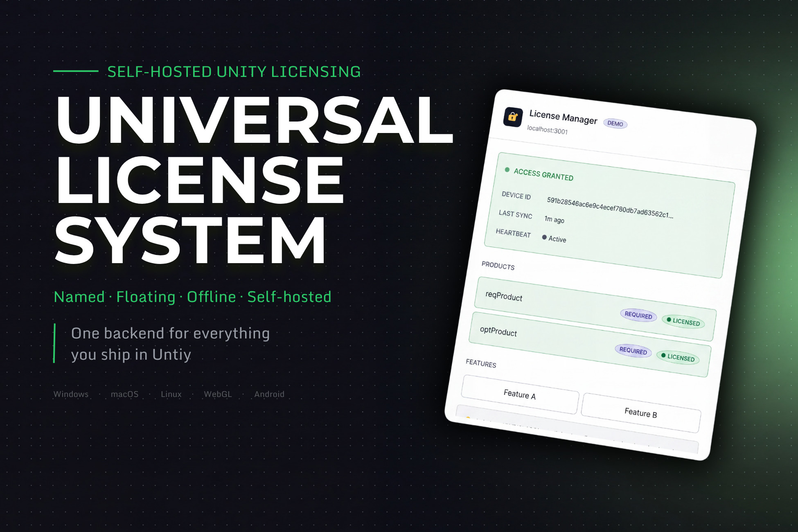Click the LICENSED badge on reqProduct row
The image size is (798, 532).
(683, 322)
